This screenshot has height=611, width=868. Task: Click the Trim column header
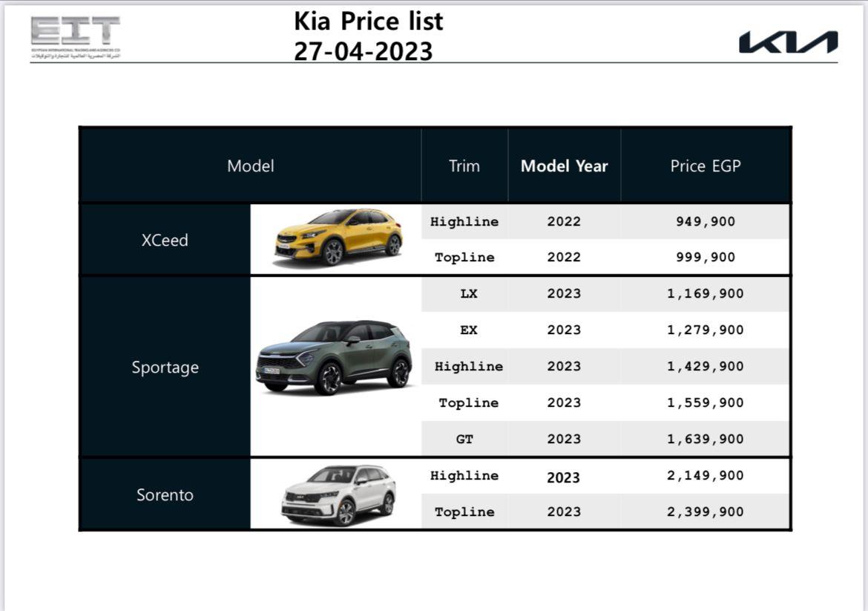pyautogui.click(x=464, y=166)
